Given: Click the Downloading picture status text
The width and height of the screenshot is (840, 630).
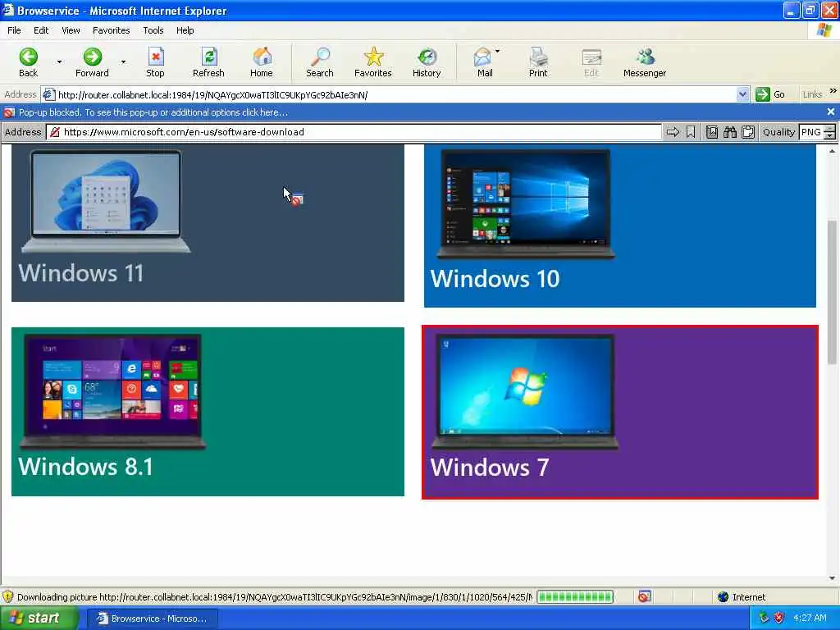Looking at the screenshot, I should click(275, 597).
